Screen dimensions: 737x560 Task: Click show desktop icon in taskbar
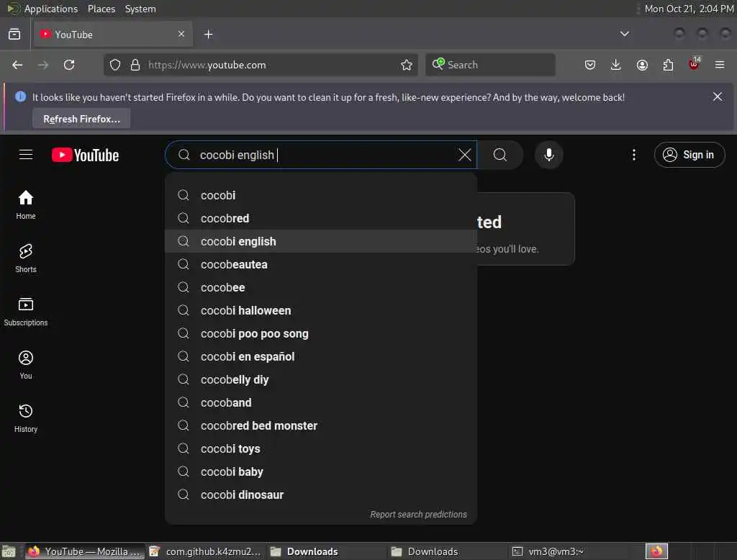coord(9,551)
